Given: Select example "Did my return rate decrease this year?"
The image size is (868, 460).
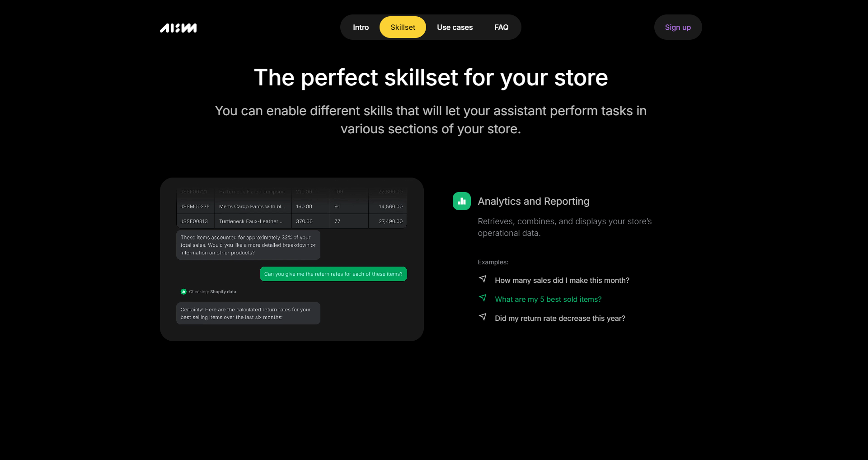Looking at the screenshot, I should tap(560, 318).
